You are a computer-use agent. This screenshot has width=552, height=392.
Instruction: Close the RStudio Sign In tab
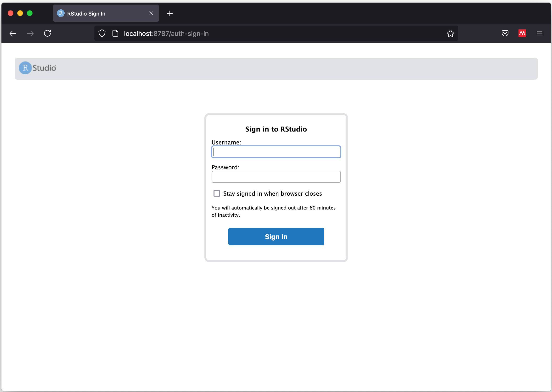click(151, 13)
